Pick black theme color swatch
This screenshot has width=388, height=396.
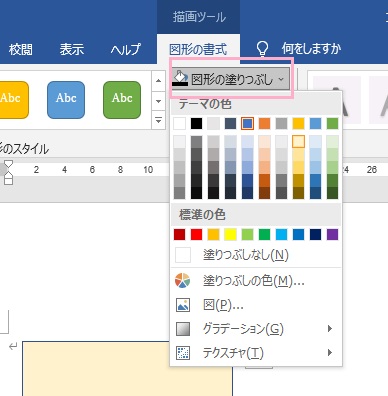pos(196,124)
